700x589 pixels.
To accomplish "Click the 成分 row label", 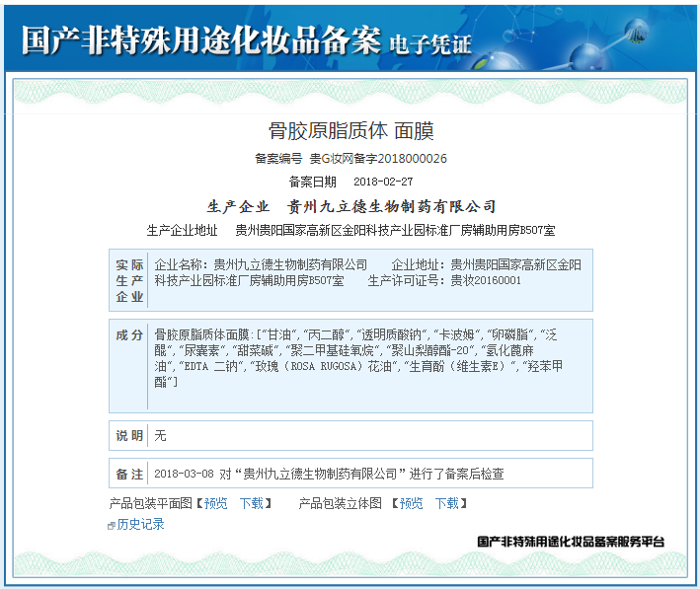I will [129, 335].
